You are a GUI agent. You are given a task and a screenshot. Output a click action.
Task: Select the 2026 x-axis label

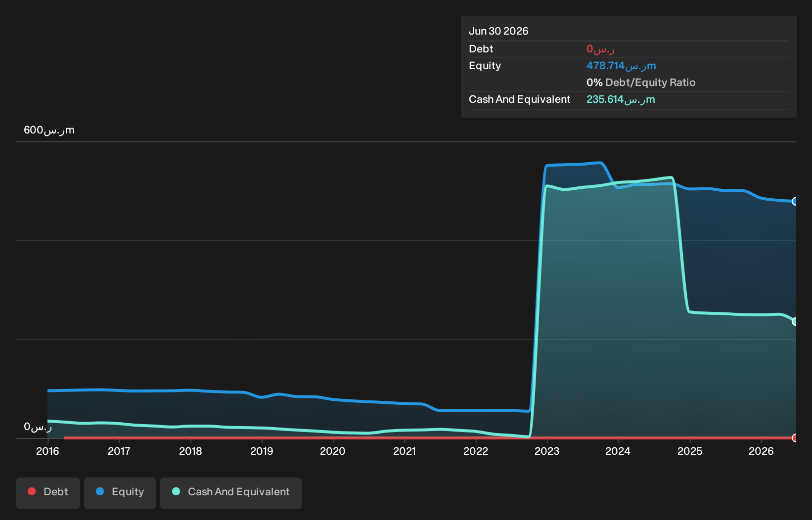761,451
